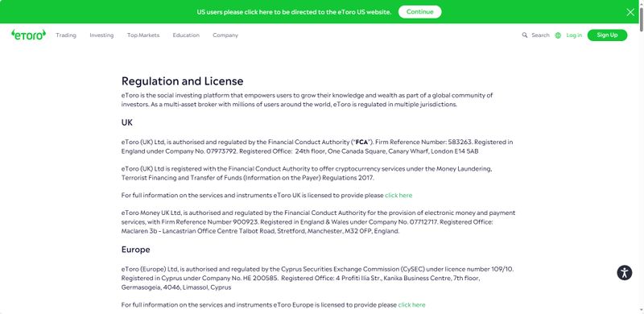Viewport: 644px width, 314px height.
Task: Open the search magnifier icon
Action: click(525, 35)
